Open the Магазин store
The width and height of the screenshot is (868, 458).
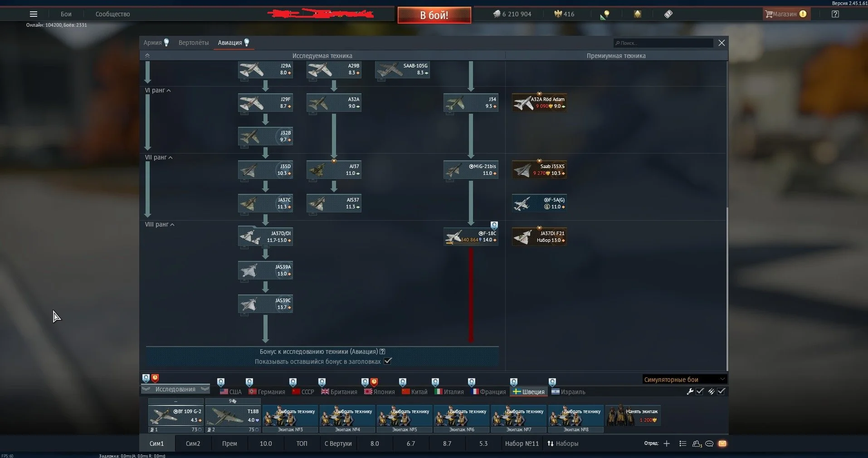[786, 14]
